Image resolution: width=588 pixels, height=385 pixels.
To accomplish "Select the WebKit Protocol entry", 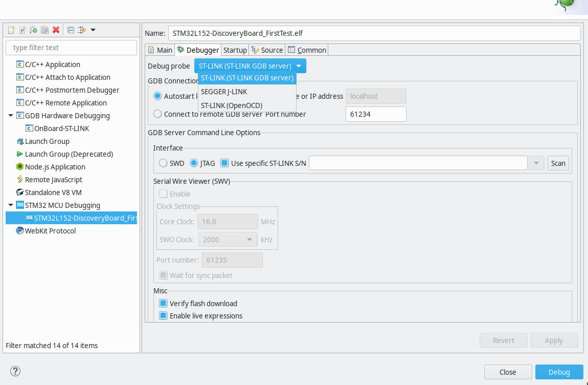I will (50, 230).
